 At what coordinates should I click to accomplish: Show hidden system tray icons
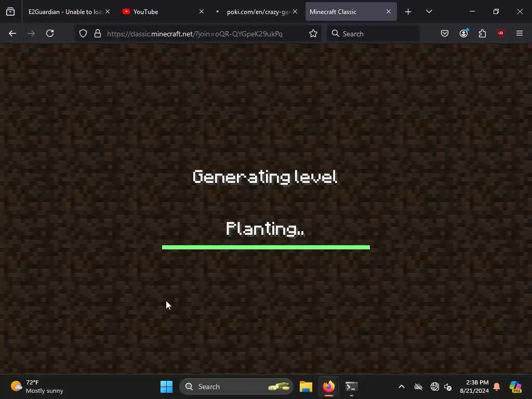[x=402, y=387]
